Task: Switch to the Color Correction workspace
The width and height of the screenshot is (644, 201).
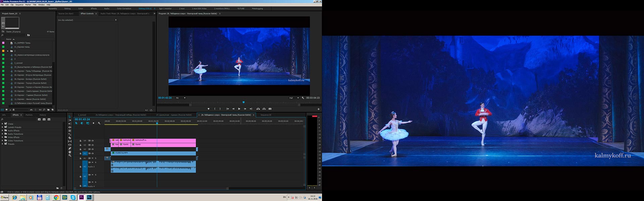Action: click(x=124, y=9)
